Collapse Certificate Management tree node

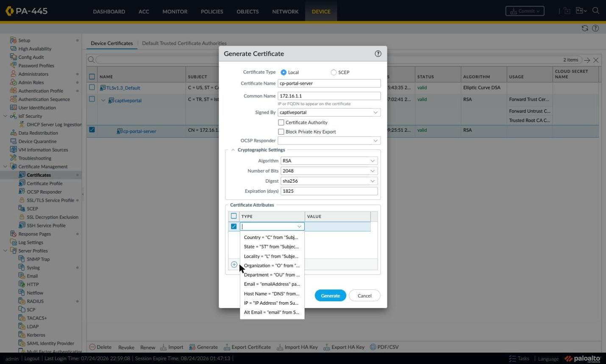pyautogui.click(x=5, y=167)
